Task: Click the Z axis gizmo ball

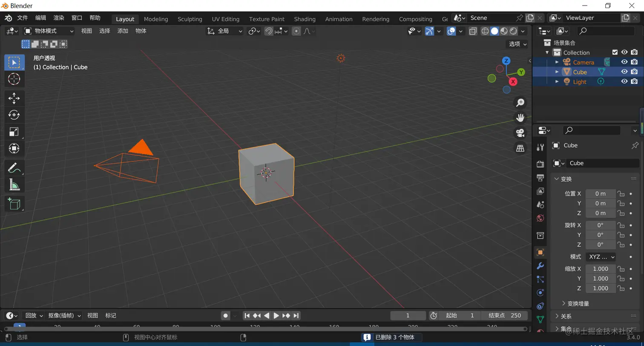Action: point(506,61)
